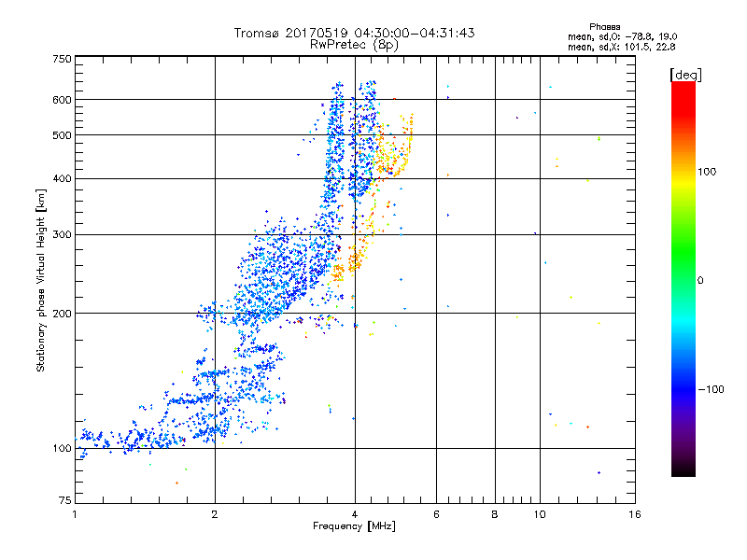
Task: Click the y-axis tick label '400'
Action: (x=62, y=179)
